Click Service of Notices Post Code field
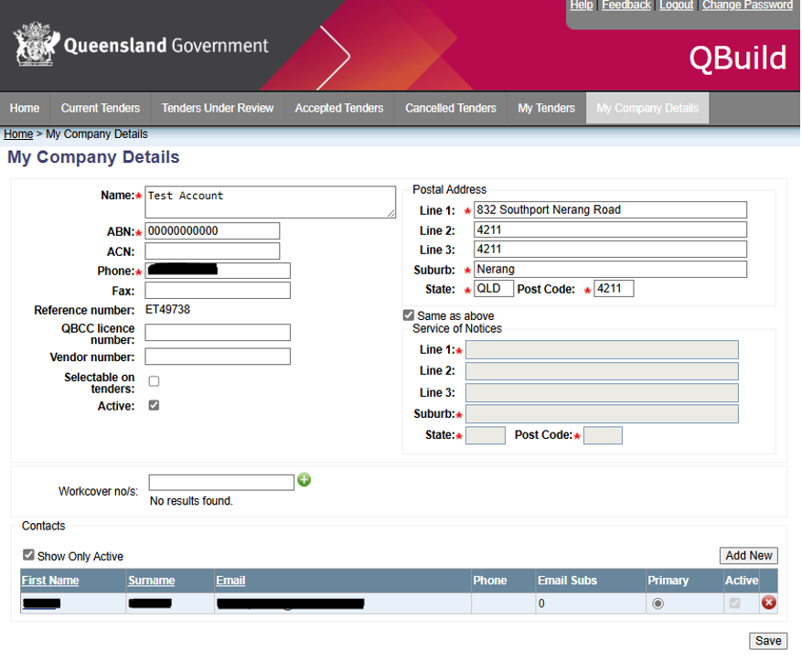Screen dimensions: 802x672 coord(603,435)
